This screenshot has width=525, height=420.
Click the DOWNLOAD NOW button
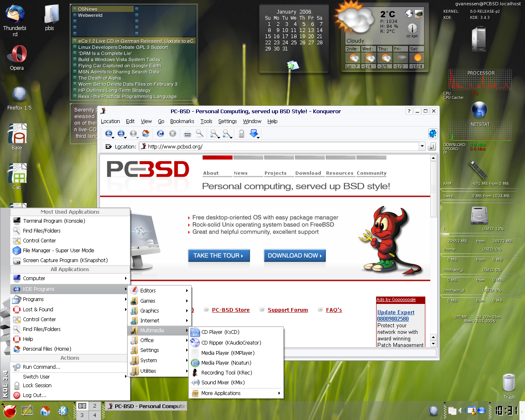pyautogui.click(x=294, y=256)
